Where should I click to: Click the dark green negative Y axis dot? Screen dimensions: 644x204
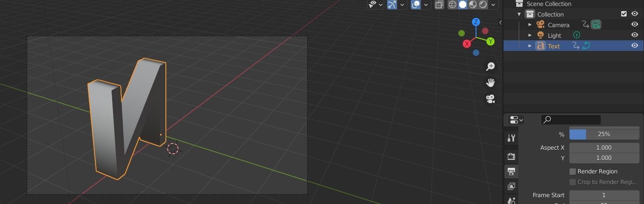461,33
